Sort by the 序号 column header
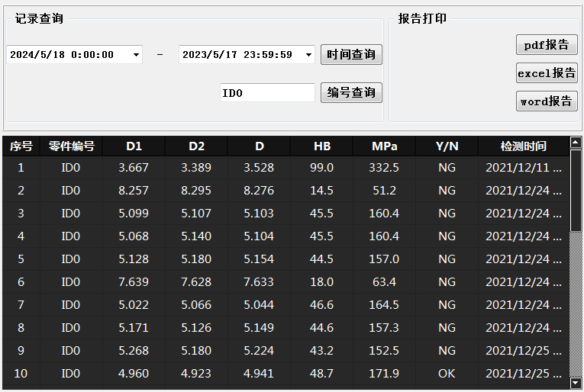 tap(21, 146)
